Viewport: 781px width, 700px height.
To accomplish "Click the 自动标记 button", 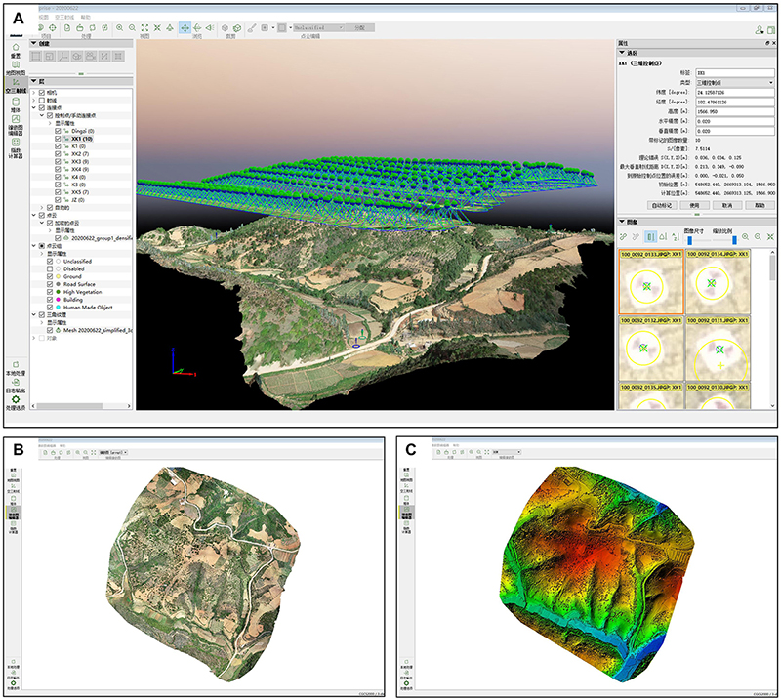I will point(662,205).
